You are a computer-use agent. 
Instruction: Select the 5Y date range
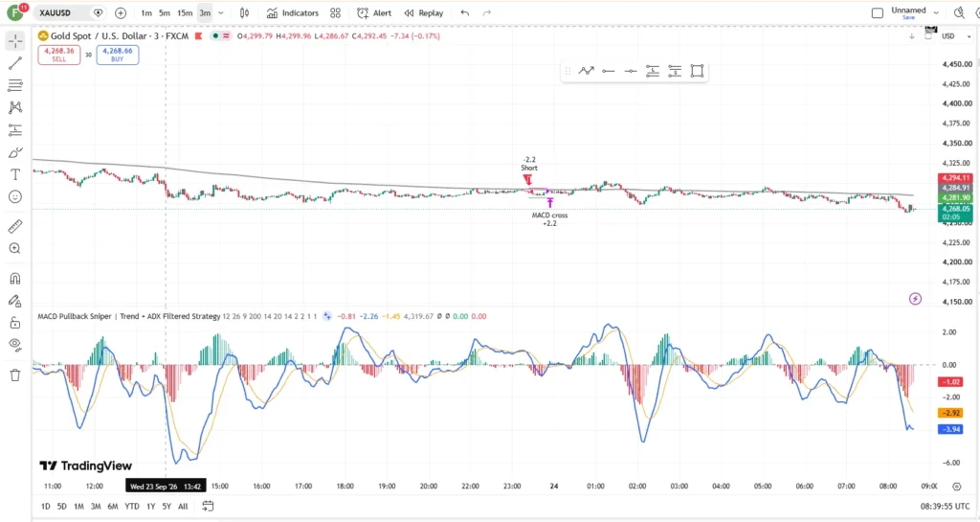[x=167, y=507]
